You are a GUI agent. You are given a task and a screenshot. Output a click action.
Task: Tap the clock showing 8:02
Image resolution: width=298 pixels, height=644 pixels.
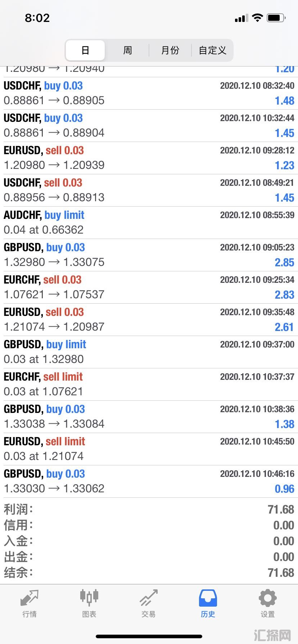(37, 18)
